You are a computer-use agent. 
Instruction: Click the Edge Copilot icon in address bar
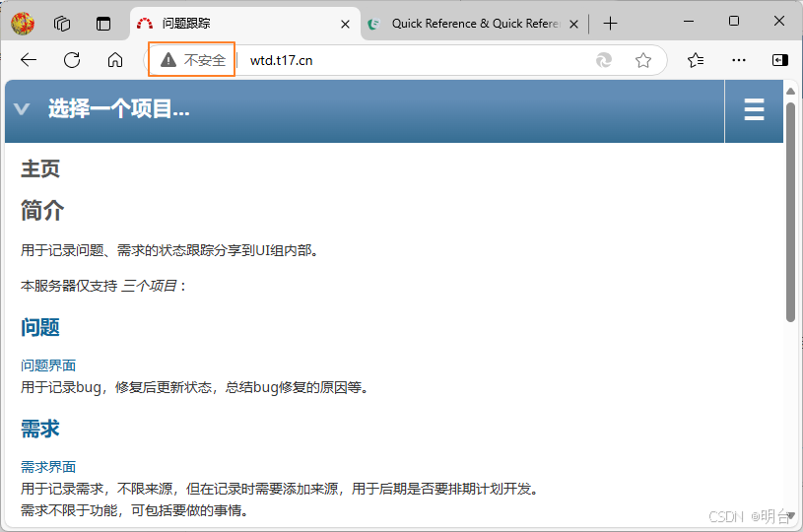(604, 60)
